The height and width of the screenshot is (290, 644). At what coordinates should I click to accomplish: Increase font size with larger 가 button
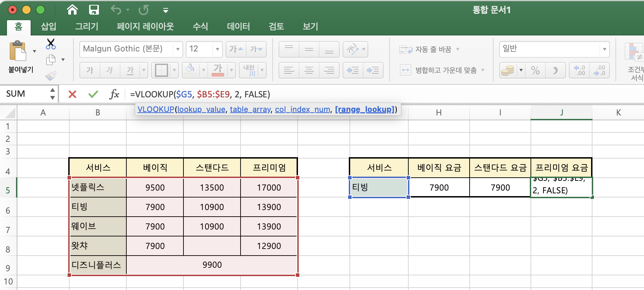[236, 49]
